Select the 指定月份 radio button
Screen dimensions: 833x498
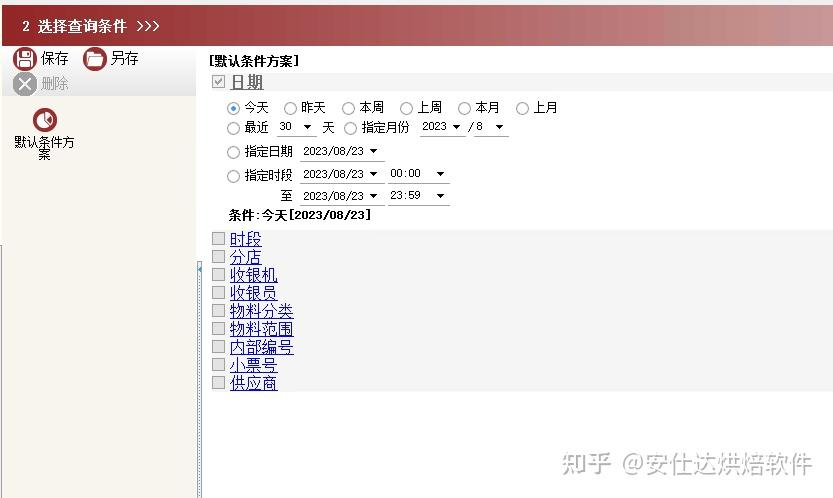[x=350, y=128]
